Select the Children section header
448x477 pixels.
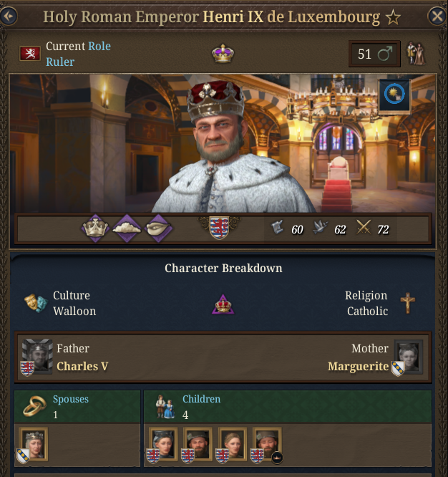(202, 400)
